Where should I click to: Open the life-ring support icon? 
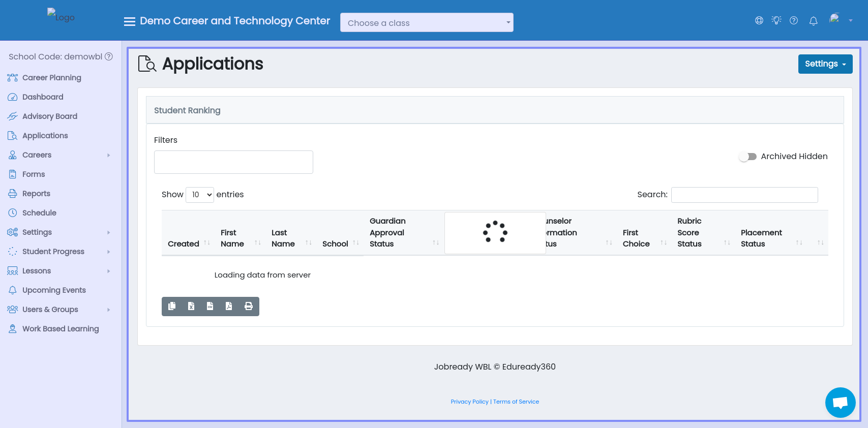[759, 20]
